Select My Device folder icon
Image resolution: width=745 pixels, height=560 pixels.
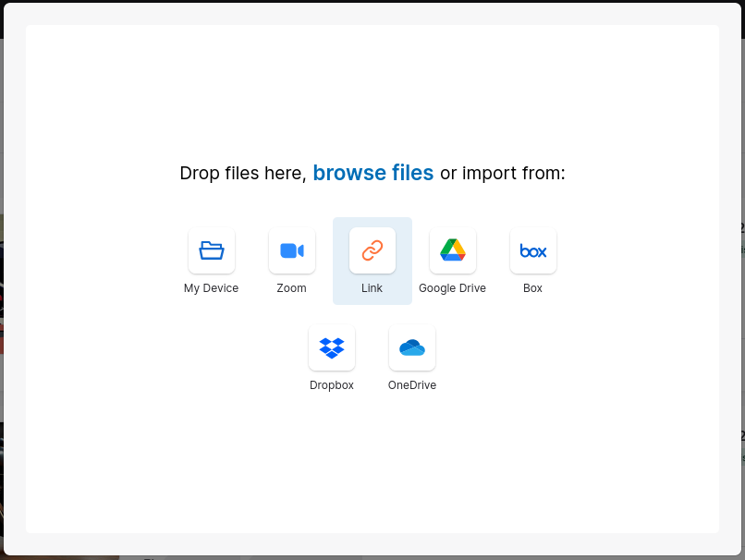[x=212, y=250]
